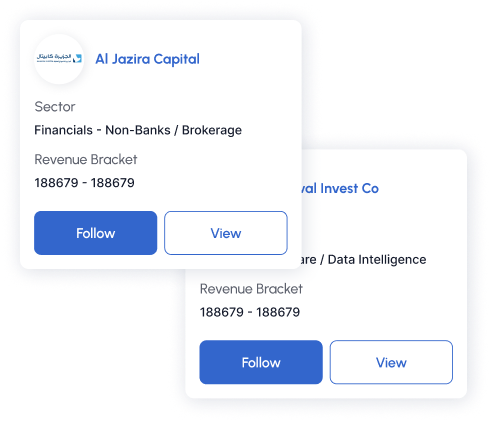
Task: Open the Al Jazira Capital company name link
Action: click(x=147, y=59)
